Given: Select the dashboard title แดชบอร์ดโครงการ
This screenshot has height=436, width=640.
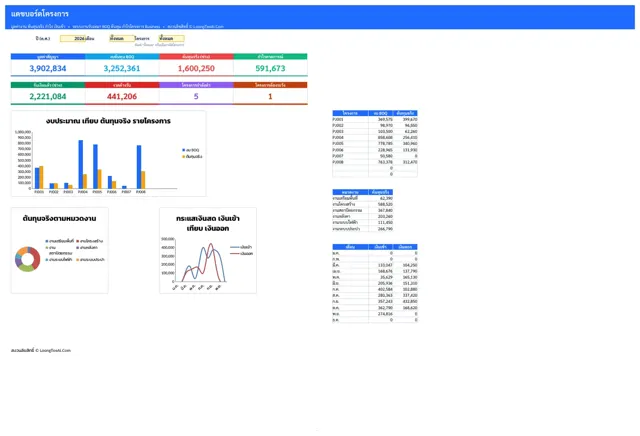Looking at the screenshot, I should click(x=40, y=14).
